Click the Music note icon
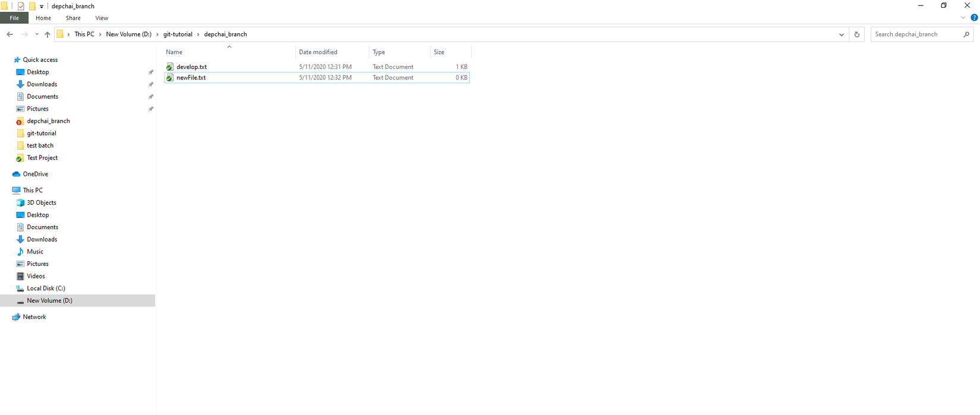980x415 pixels. tap(20, 252)
